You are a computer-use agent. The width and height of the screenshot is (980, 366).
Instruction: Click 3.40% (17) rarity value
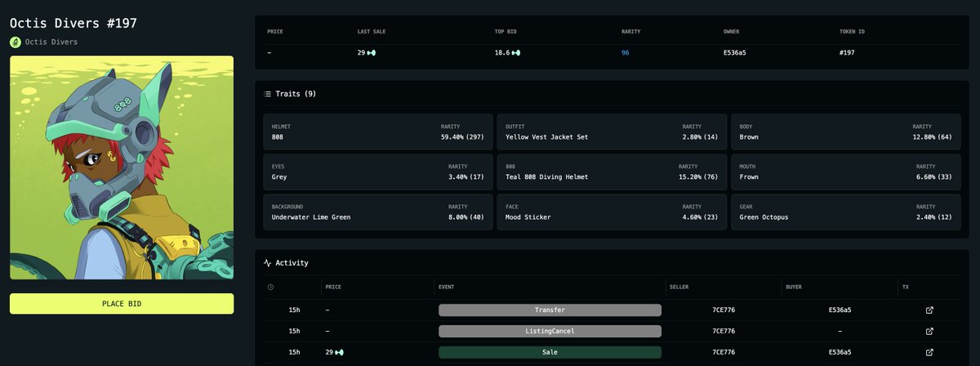pyautogui.click(x=465, y=177)
